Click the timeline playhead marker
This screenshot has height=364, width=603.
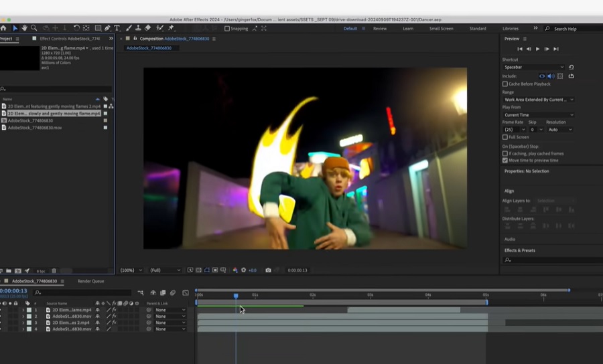point(236,296)
